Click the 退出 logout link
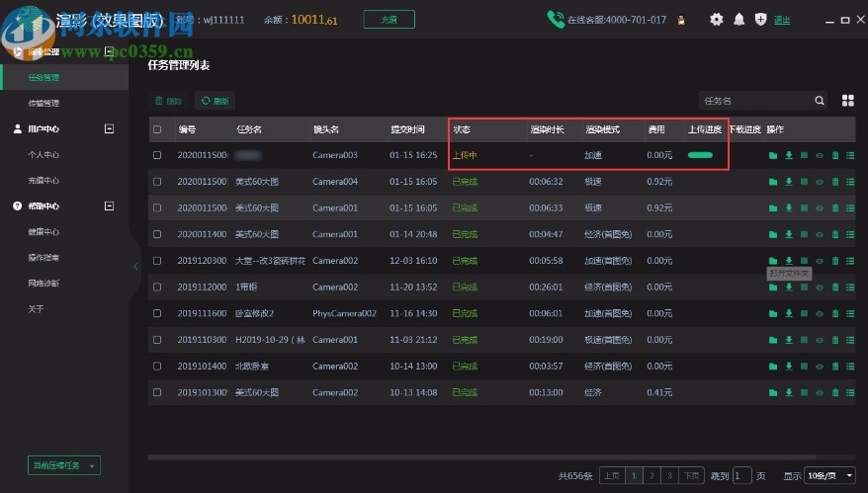868x493 pixels. click(782, 21)
